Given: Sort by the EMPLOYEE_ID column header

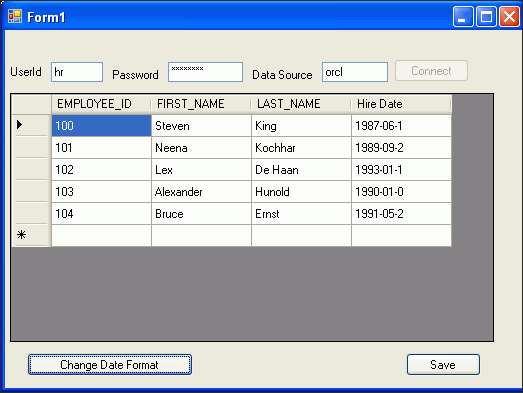Looking at the screenshot, I should (x=101, y=104).
